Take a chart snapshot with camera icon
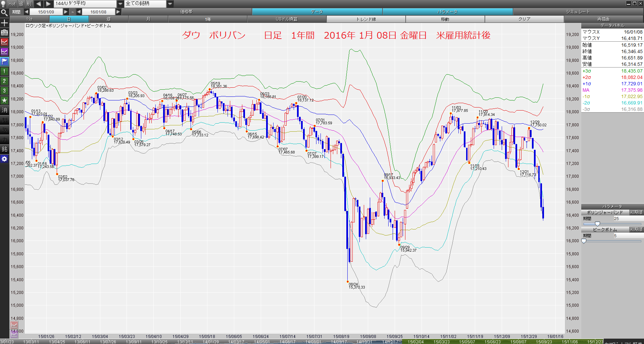This screenshot has height=344, width=644. coord(4,33)
